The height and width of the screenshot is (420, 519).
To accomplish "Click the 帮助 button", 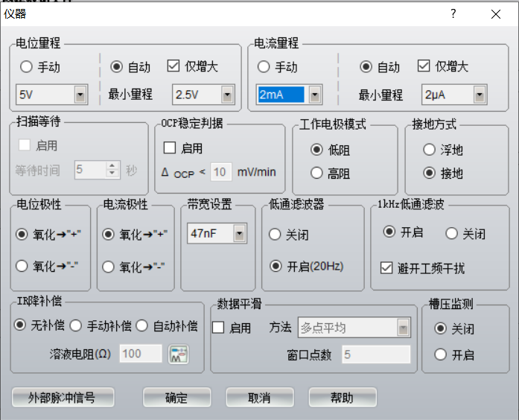I will pos(343,397).
